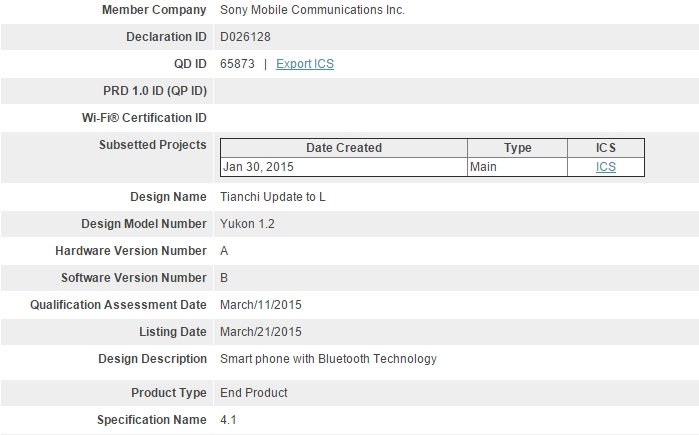
Task: Click the Main type cell
Action: point(483,167)
